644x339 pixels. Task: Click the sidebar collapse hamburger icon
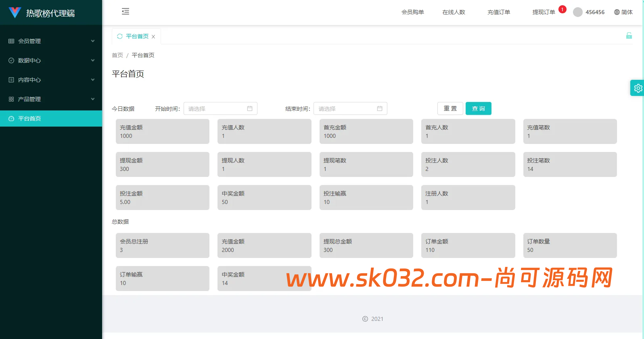[125, 11]
